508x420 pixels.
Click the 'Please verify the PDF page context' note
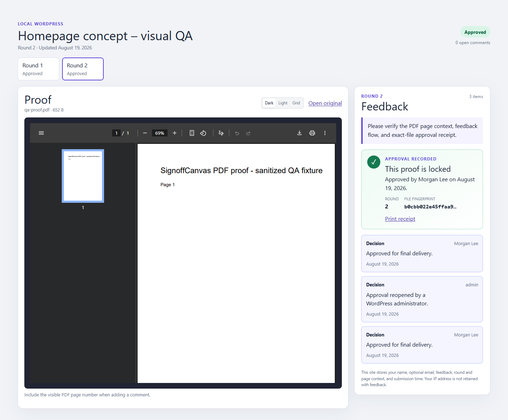click(423, 130)
